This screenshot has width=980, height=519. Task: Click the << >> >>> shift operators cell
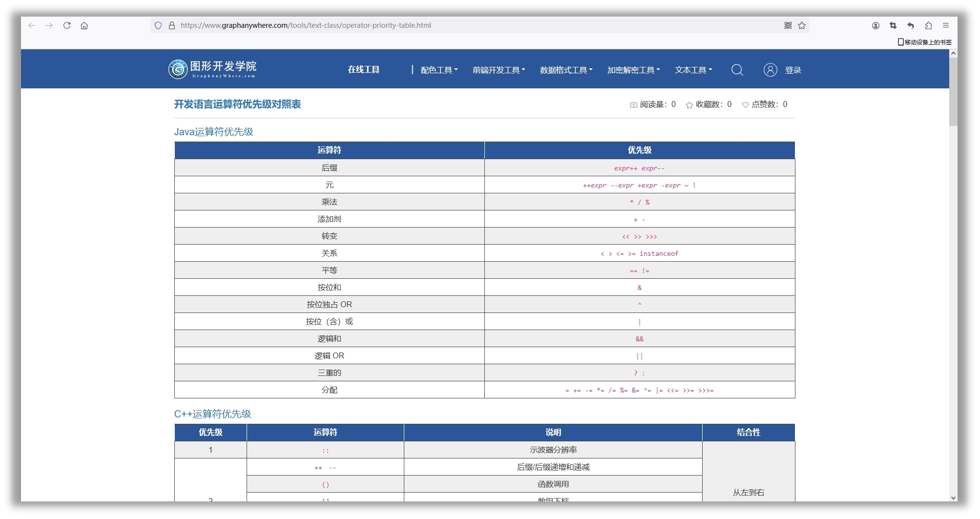coord(640,236)
